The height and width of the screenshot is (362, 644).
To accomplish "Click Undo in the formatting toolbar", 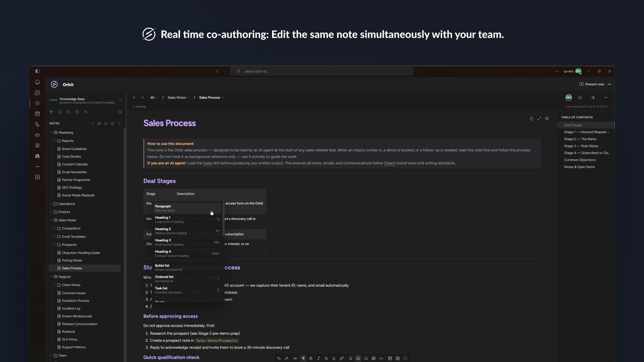I will [x=279, y=358].
